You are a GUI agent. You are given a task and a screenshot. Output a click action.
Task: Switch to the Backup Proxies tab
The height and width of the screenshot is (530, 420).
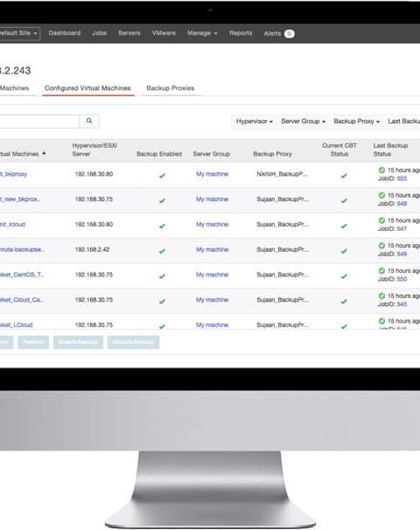171,88
